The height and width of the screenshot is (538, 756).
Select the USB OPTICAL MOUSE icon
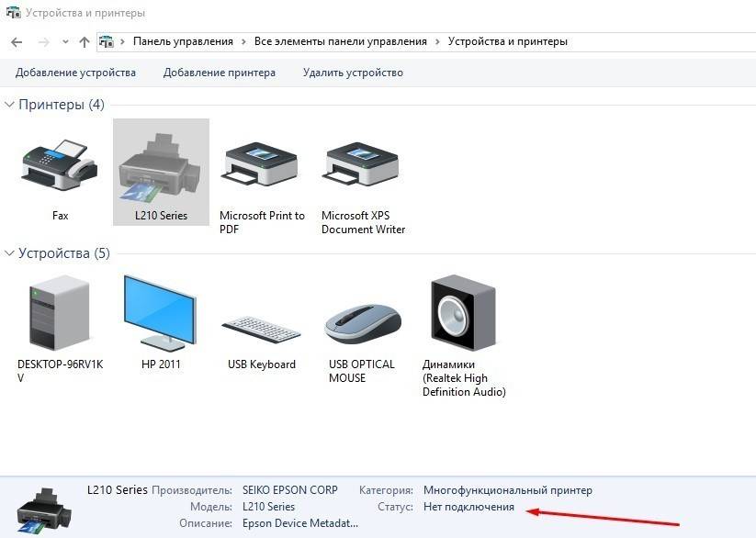363,324
